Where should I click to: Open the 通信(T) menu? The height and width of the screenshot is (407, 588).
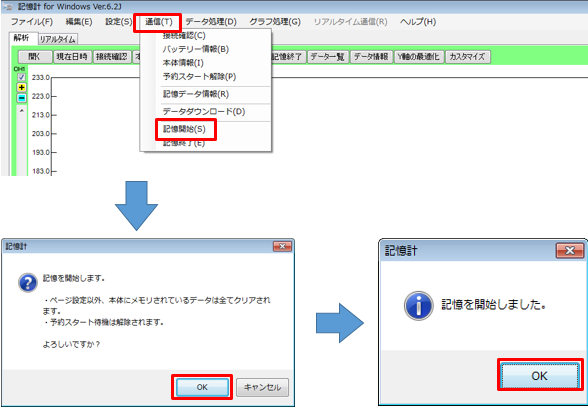point(159,22)
